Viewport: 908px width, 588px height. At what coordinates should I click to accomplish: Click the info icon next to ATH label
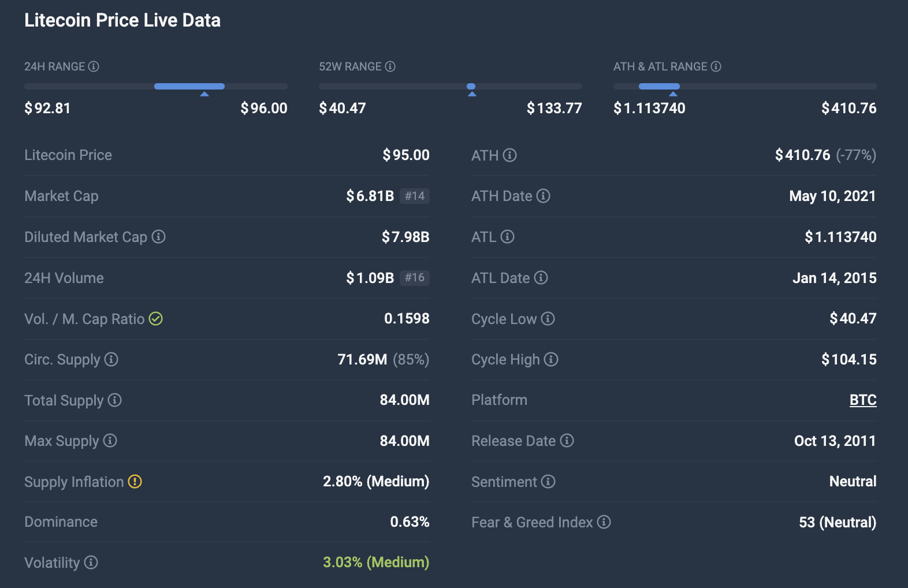point(510,155)
